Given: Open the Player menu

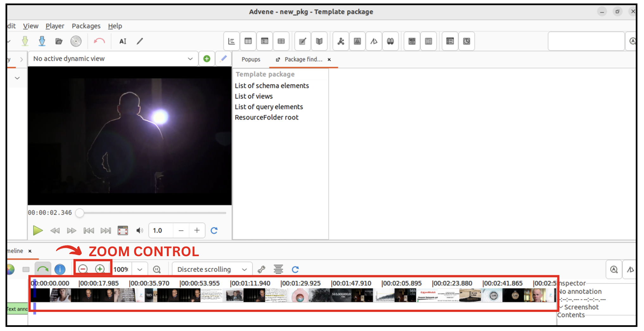Looking at the screenshot, I should pyautogui.click(x=55, y=26).
